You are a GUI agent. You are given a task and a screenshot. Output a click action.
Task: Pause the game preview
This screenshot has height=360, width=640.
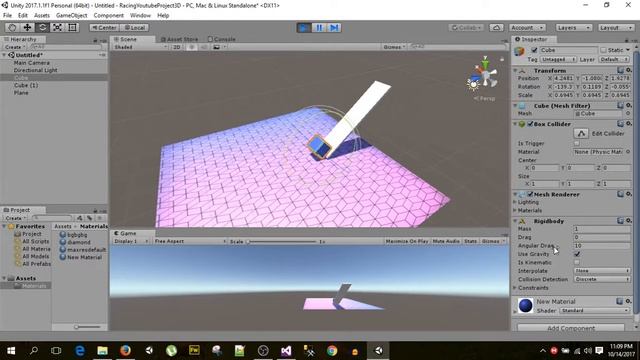tap(319, 27)
